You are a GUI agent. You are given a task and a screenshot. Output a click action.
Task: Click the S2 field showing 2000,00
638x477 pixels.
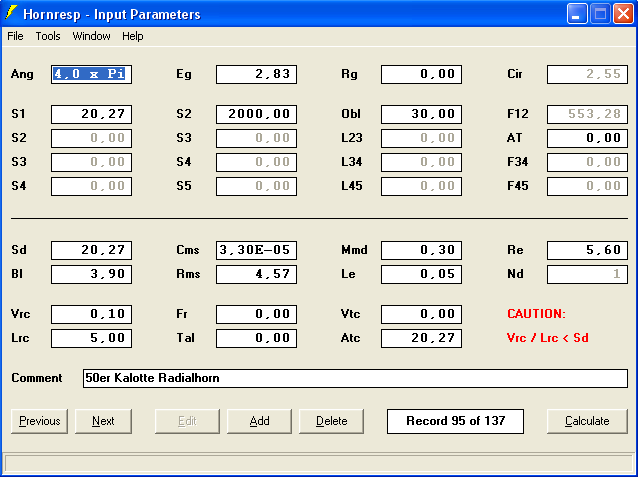click(256, 114)
